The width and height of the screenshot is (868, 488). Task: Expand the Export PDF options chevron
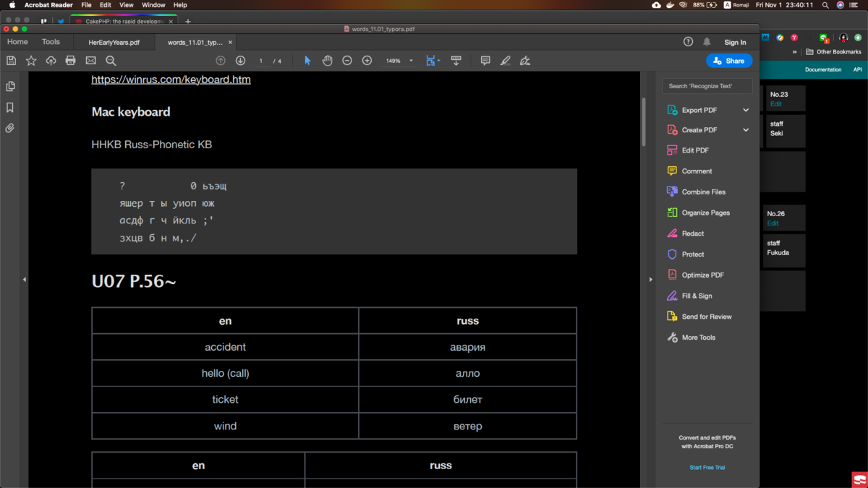(746, 109)
